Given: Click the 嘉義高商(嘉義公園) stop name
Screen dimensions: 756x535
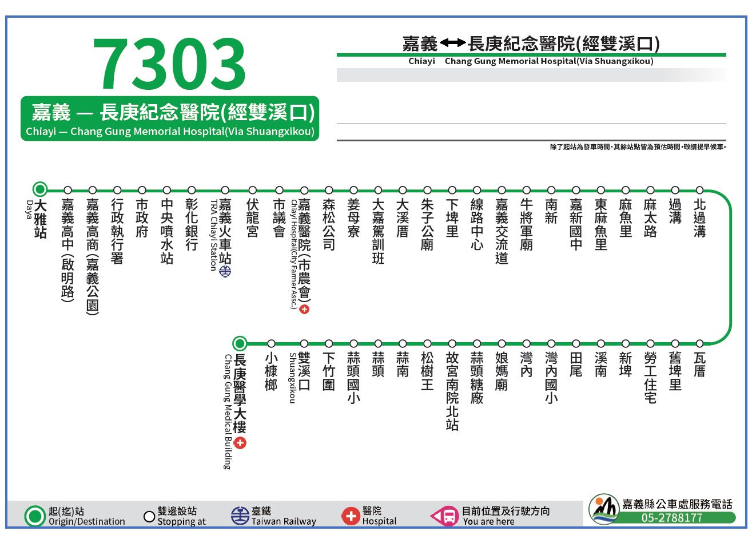Looking at the screenshot, I should tap(93, 256).
